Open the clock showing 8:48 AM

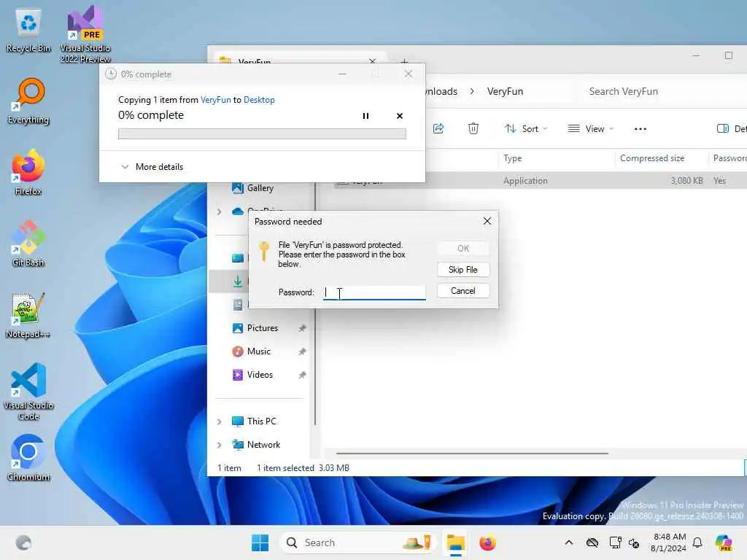(x=669, y=542)
